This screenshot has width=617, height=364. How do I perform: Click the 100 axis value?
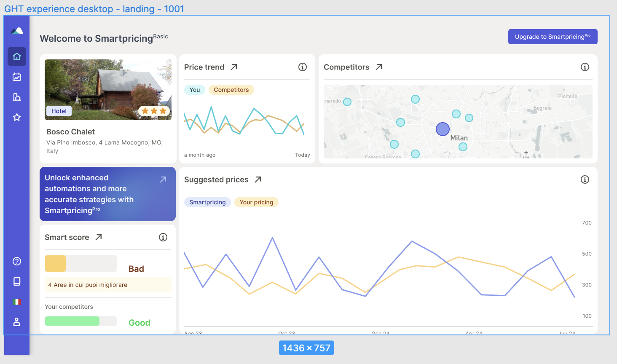(587, 316)
